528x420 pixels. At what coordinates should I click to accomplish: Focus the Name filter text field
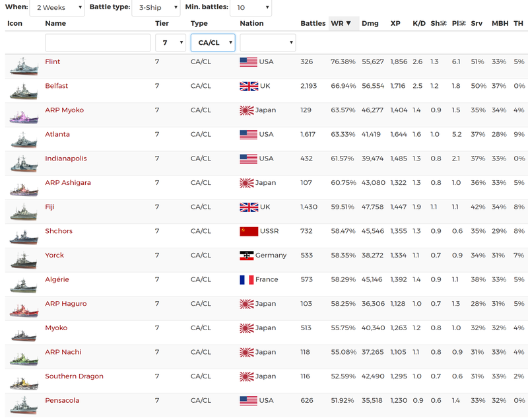click(98, 43)
